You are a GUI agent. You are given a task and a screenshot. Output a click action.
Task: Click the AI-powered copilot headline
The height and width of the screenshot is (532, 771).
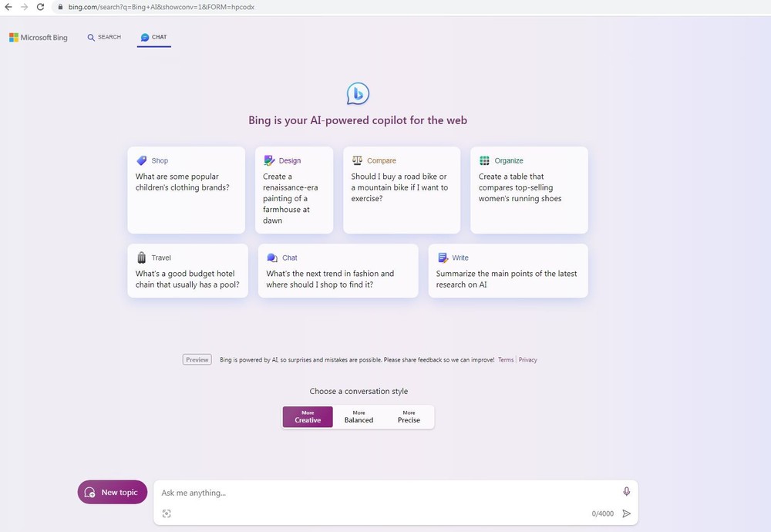[x=358, y=120]
